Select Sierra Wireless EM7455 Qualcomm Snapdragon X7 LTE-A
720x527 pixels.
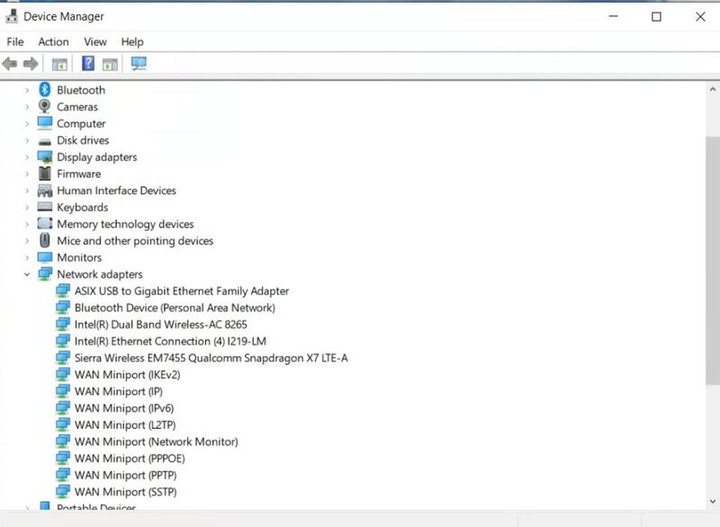click(211, 358)
